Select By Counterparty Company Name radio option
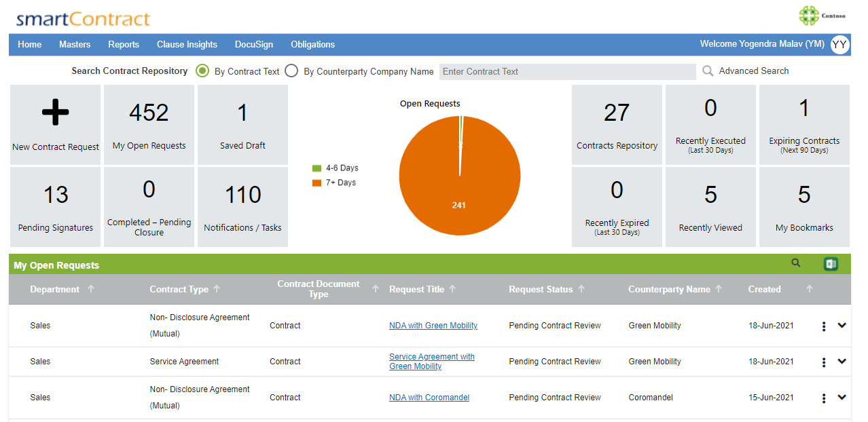Viewport: 868px width, 422px height. 291,71
